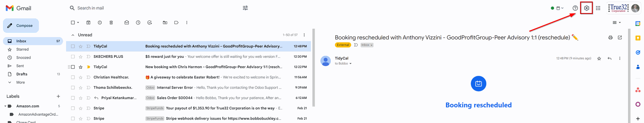
Task: Collapse the Amazon.com label triangle
Action: click(x=5, y=106)
